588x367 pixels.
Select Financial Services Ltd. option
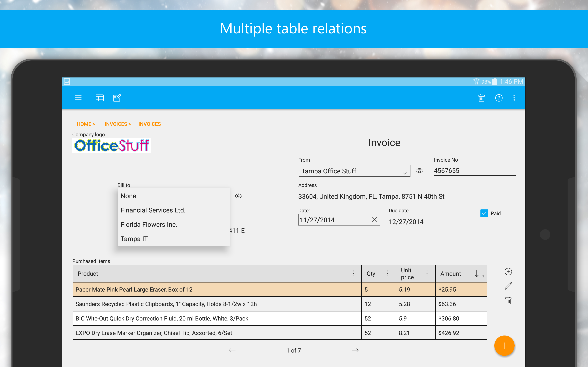pos(174,210)
